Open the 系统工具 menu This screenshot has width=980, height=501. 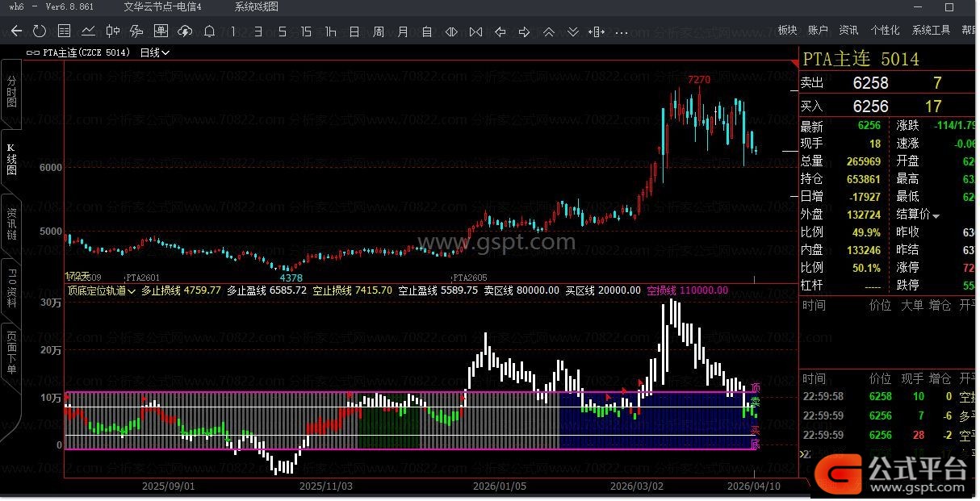[x=931, y=30]
